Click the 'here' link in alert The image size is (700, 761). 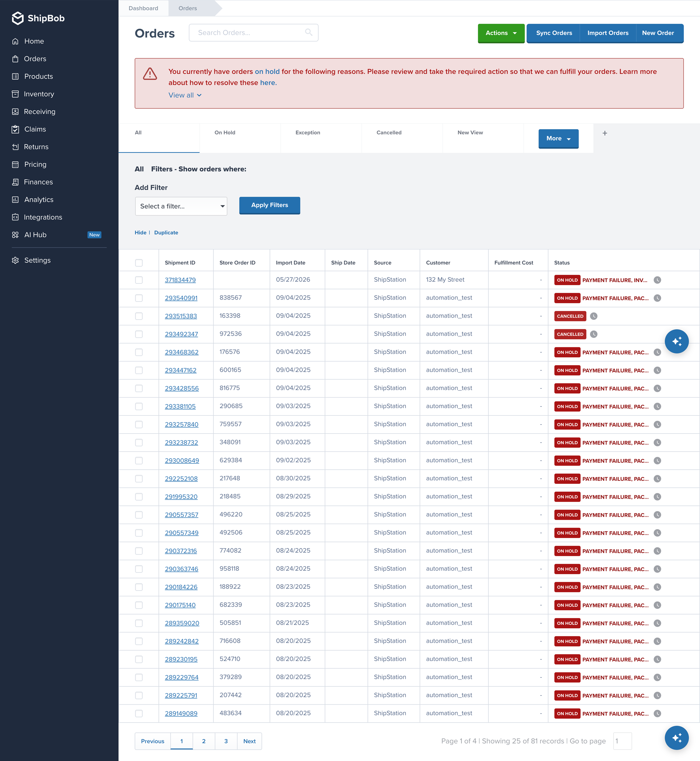[268, 83]
